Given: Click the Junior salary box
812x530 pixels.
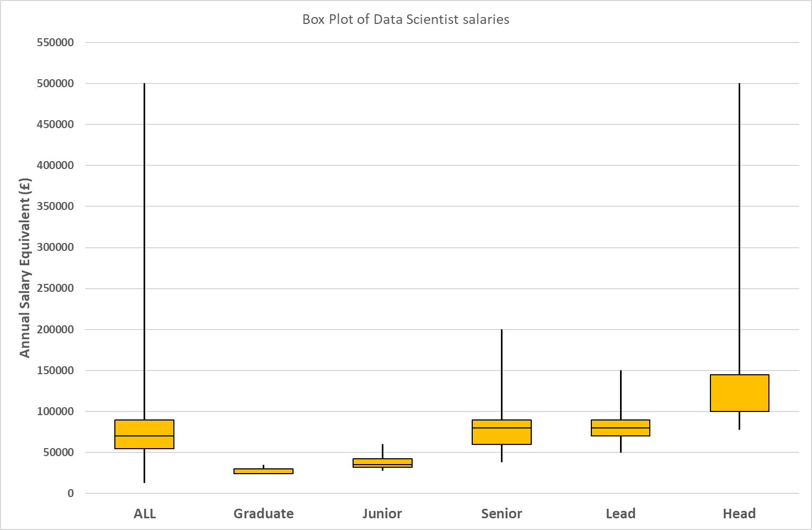Looking at the screenshot, I should [x=382, y=463].
